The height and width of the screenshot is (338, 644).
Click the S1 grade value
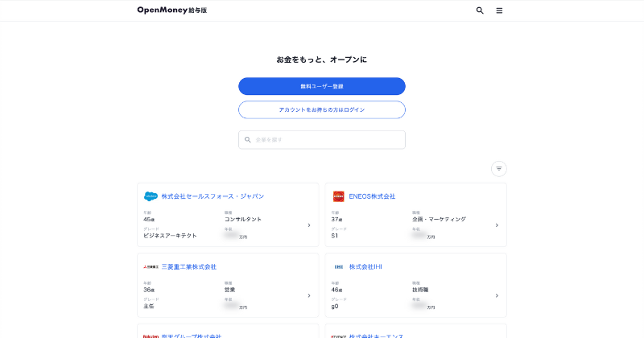pos(335,236)
